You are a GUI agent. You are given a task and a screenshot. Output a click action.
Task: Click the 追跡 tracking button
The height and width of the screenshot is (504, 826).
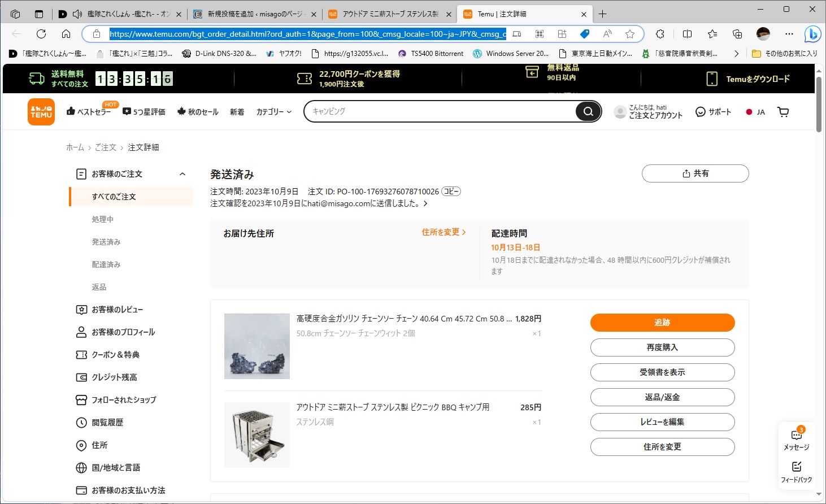(x=662, y=323)
